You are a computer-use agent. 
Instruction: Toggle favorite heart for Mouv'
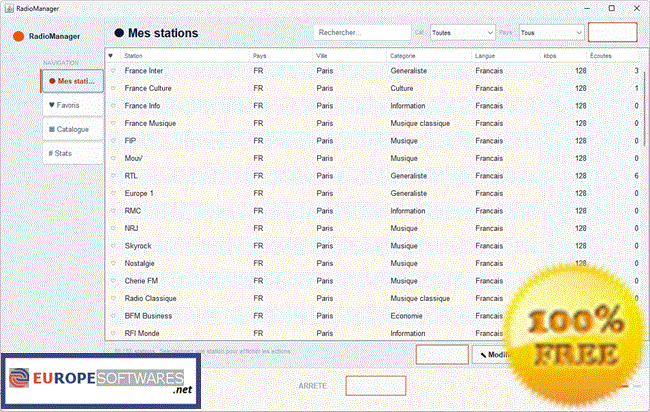[113, 158]
